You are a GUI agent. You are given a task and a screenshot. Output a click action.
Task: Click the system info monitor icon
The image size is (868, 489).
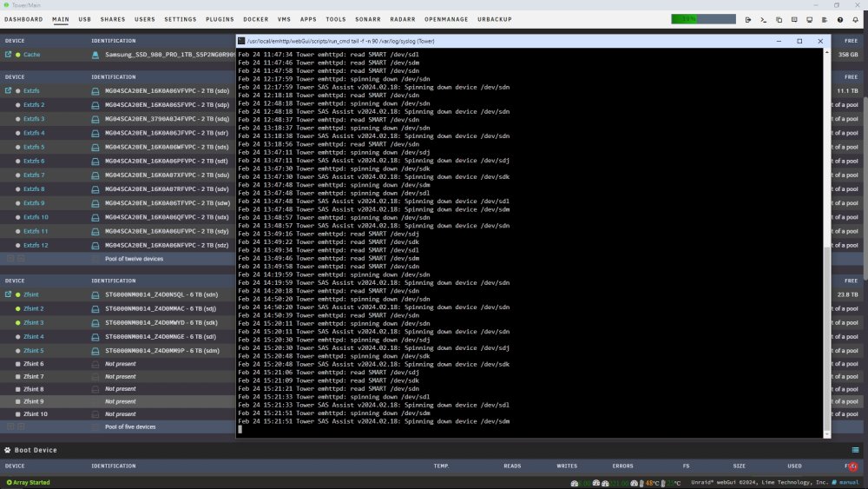tap(809, 19)
